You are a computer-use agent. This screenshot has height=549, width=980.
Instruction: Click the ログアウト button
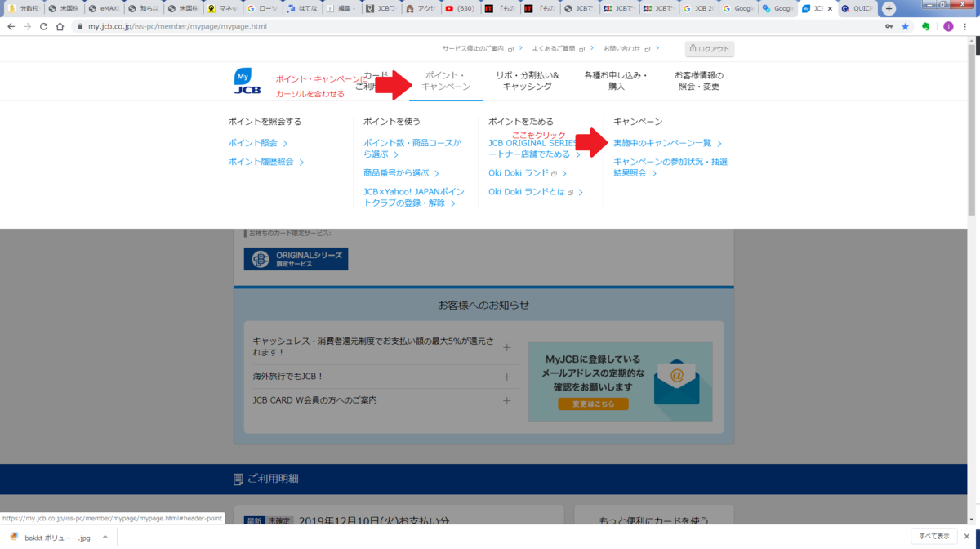709,49
